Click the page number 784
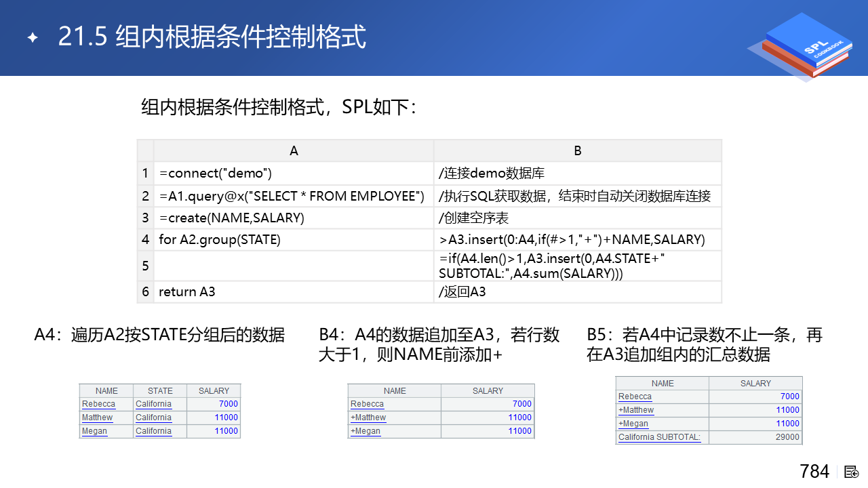The image size is (868, 488). click(814, 472)
